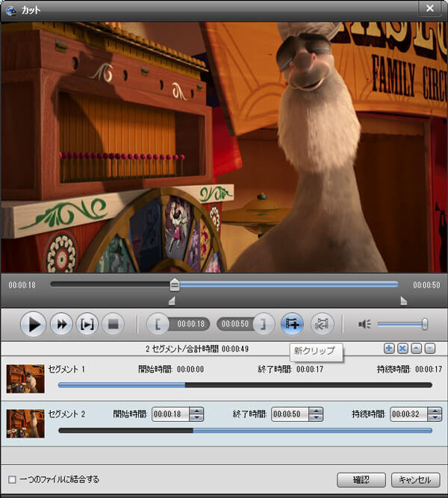Click the セグメント 2 label

(x=66, y=414)
